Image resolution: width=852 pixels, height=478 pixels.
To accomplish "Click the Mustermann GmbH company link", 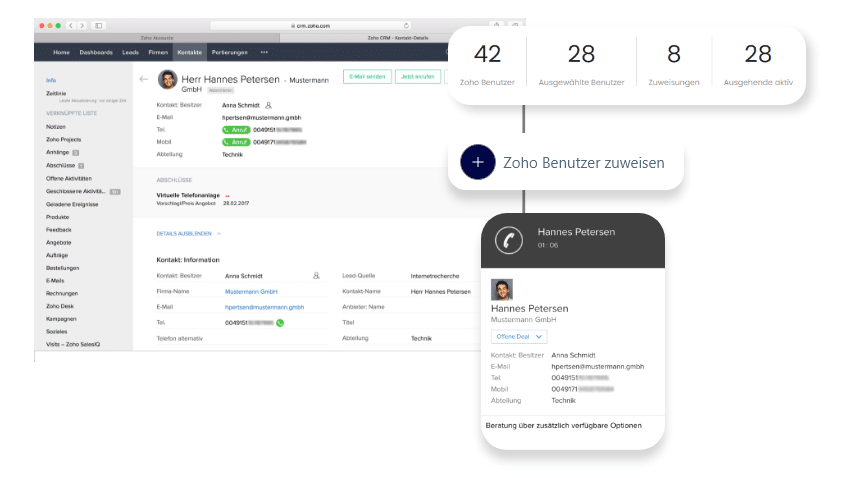I will (x=251, y=292).
